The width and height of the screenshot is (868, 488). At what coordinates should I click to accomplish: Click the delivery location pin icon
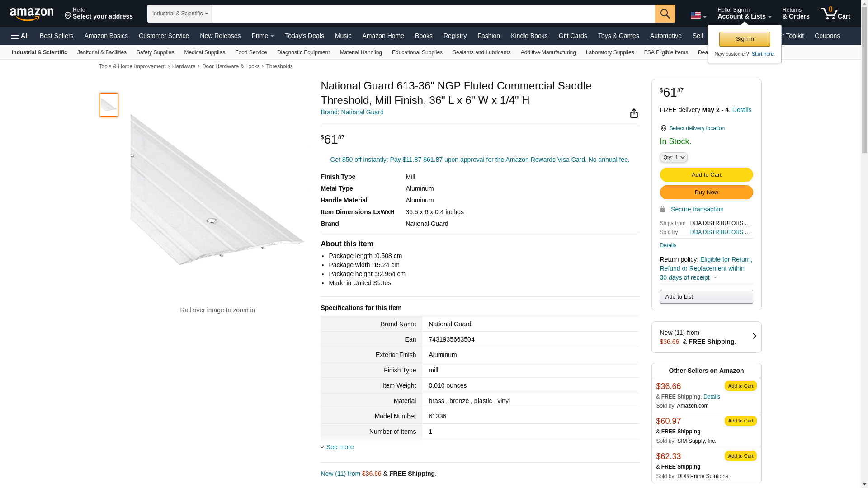(663, 128)
